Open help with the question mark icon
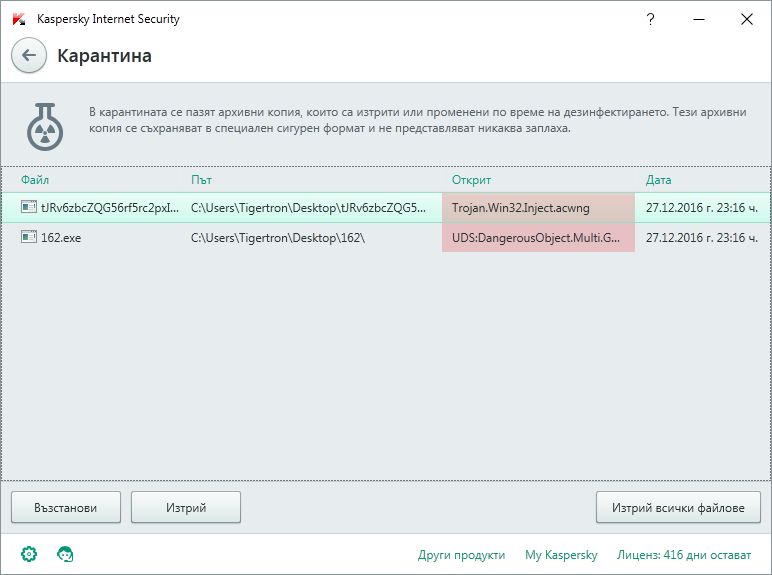The width and height of the screenshot is (772, 575). point(650,19)
